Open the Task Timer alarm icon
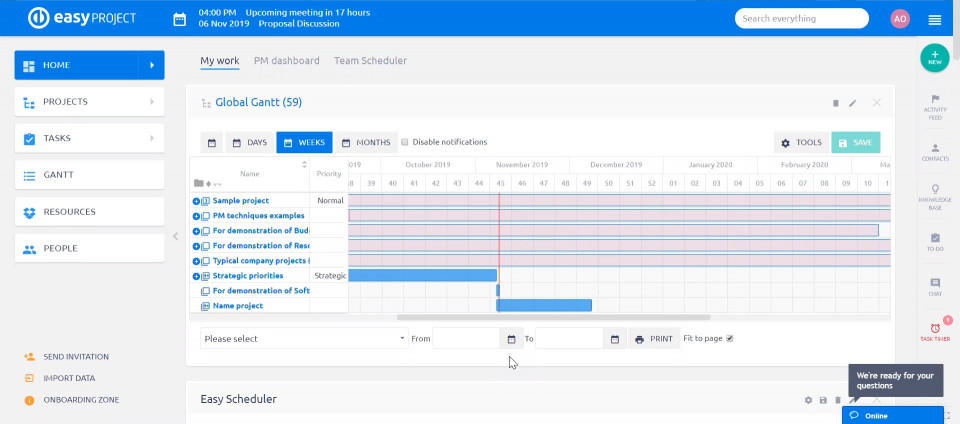Image resolution: width=960 pixels, height=424 pixels. coord(935,332)
